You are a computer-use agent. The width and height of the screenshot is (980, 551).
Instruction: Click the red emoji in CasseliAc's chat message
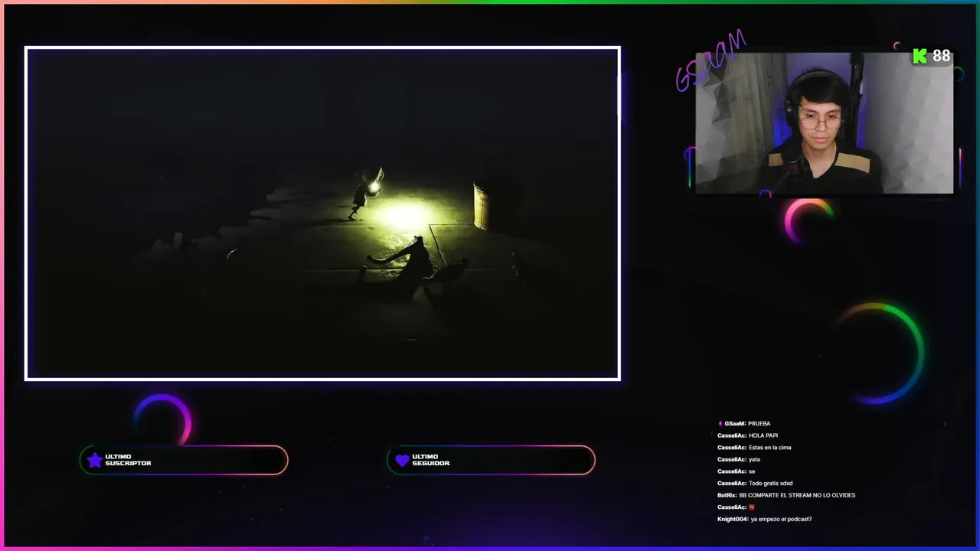752,507
